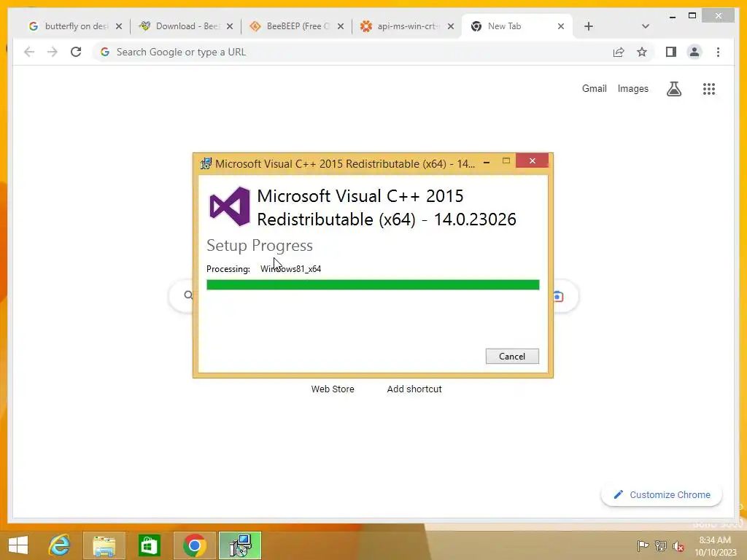Close the BeeBEEP (Free) tab
The width and height of the screenshot is (747, 560).
pos(341,27)
